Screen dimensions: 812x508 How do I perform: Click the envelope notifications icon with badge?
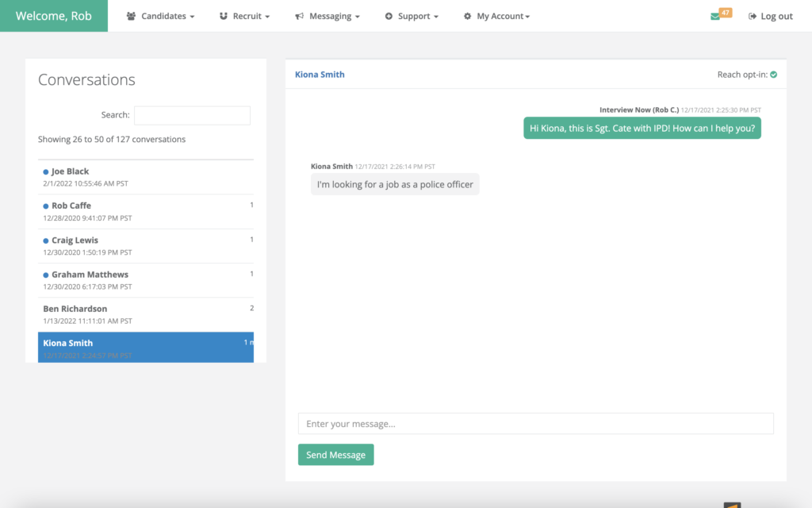(716, 16)
